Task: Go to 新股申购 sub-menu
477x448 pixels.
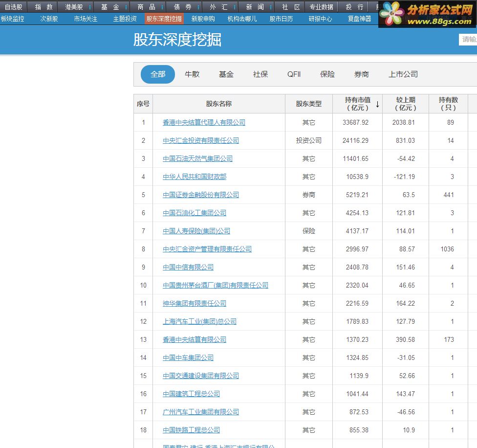Action: [x=203, y=19]
